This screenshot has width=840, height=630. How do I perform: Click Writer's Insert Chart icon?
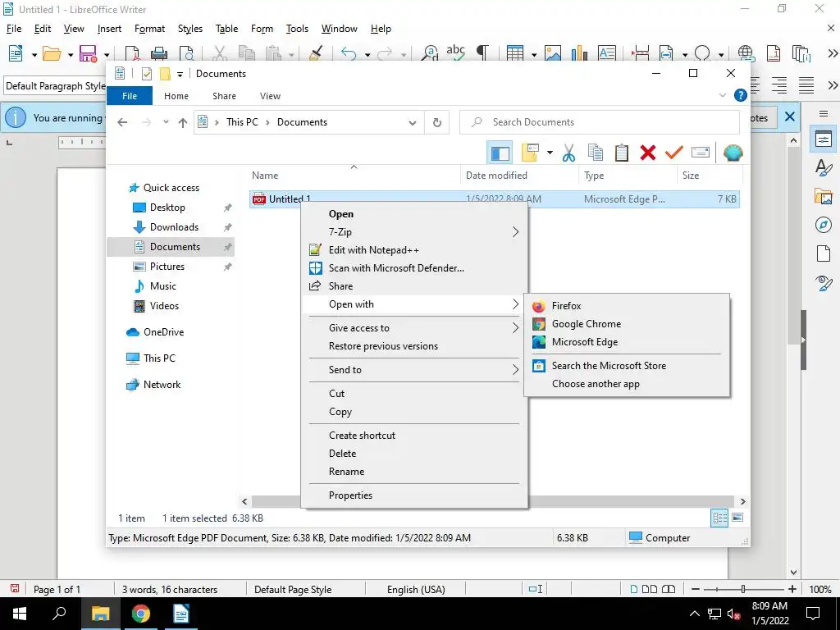point(579,53)
